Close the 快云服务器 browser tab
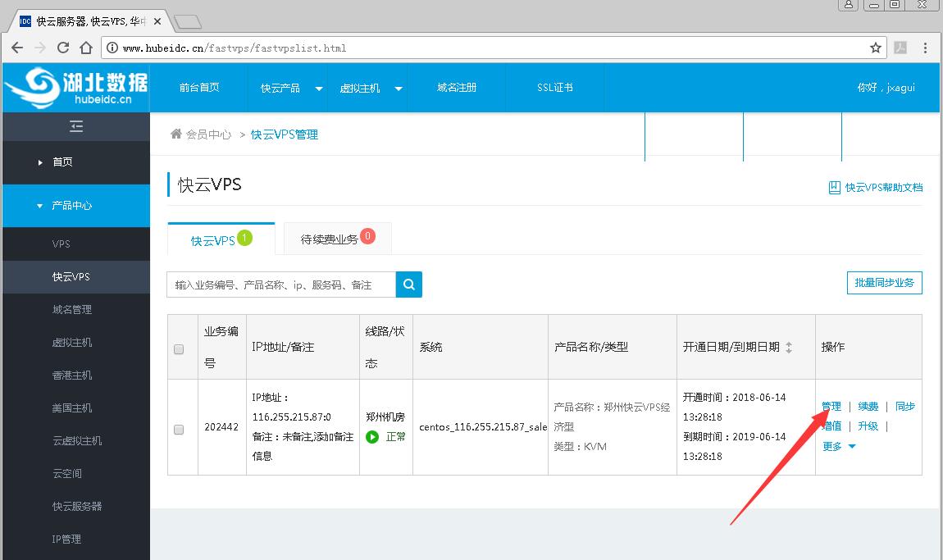Image resolution: width=943 pixels, height=560 pixels. click(x=157, y=21)
